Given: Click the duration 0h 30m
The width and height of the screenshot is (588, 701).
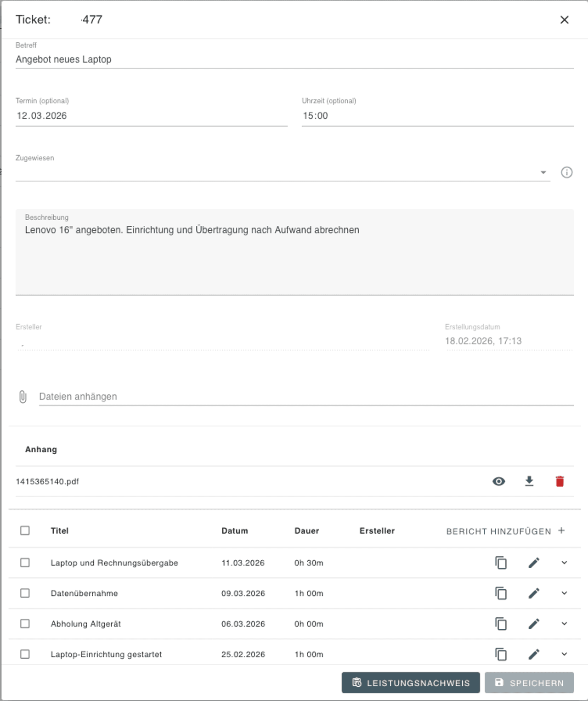Looking at the screenshot, I should click(x=309, y=563).
